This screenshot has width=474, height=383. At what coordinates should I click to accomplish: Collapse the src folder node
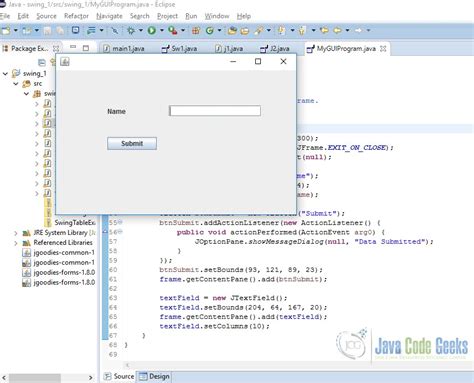coord(16,84)
